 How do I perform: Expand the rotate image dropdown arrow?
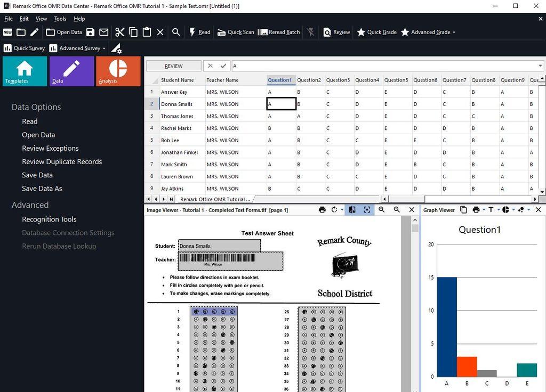click(342, 210)
